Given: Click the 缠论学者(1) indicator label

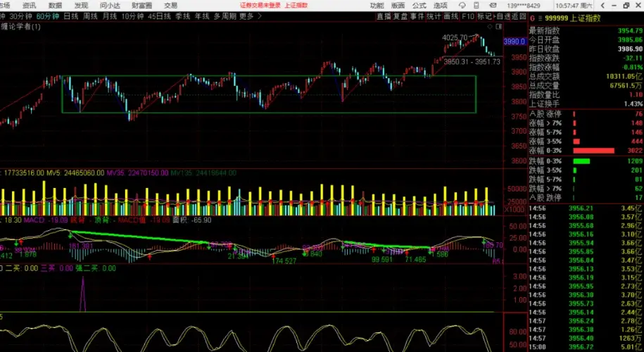Looking at the screenshot, I should pyautogui.click(x=21, y=27).
